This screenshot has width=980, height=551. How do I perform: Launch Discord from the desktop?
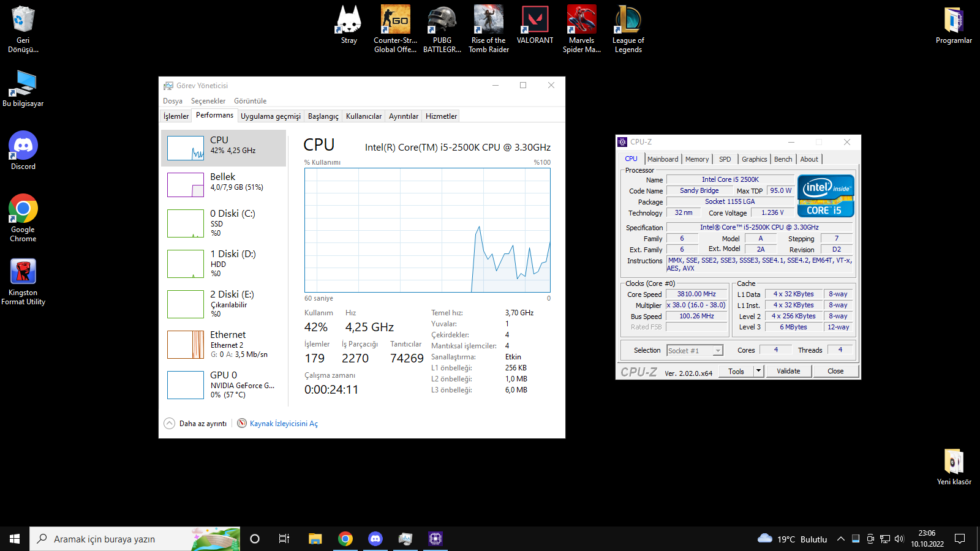pyautogui.click(x=23, y=151)
